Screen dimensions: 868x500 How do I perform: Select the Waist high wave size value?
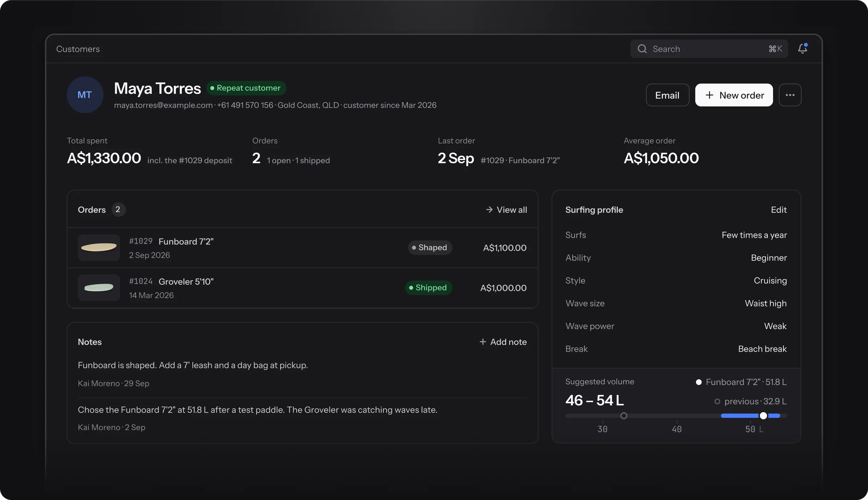coord(766,303)
